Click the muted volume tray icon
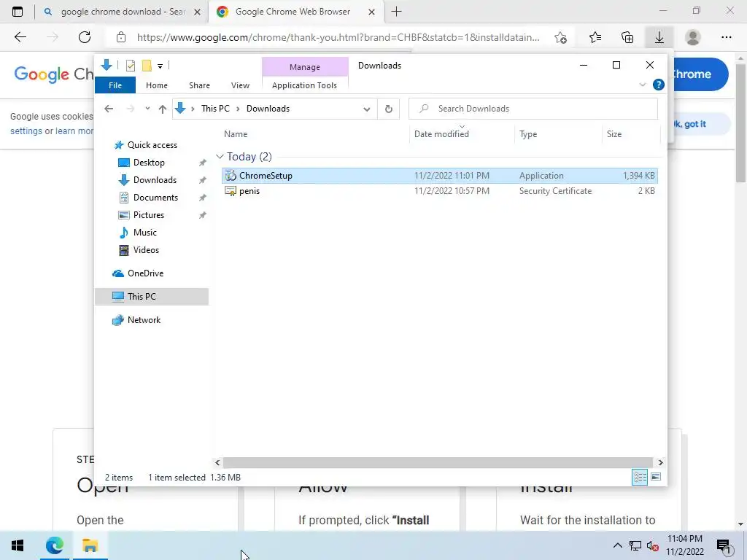 (653, 545)
